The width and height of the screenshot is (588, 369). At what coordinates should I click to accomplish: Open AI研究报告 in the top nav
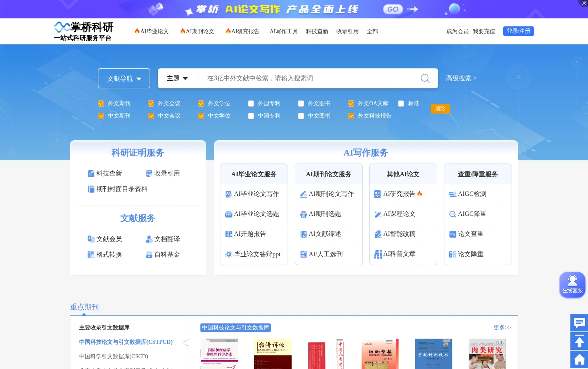243,31
